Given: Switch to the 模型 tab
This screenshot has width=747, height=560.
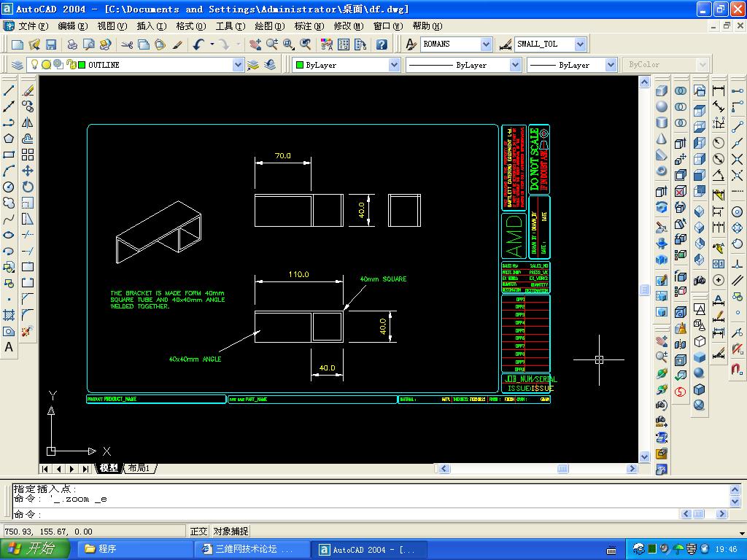Looking at the screenshot, I should click(x=109, y=468).
